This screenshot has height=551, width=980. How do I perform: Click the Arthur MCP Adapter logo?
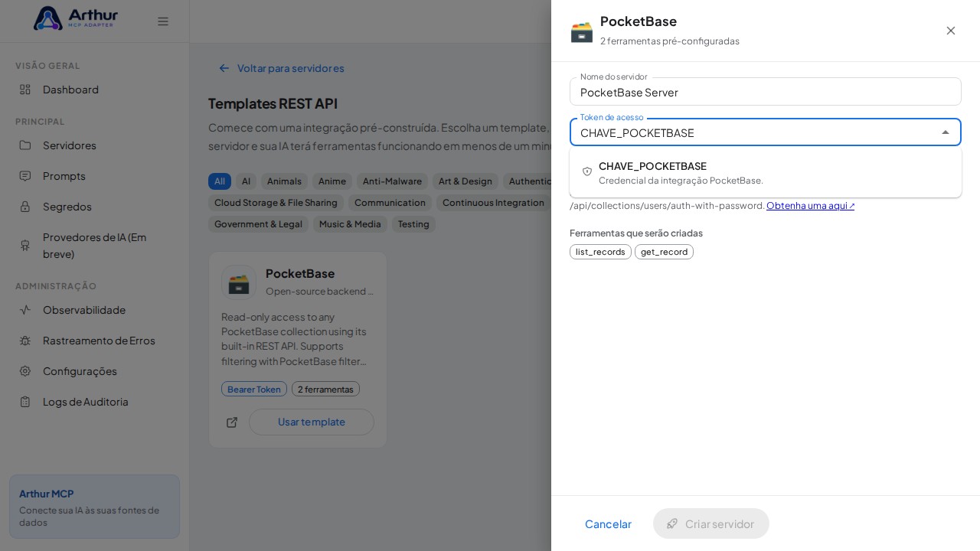[x=75, y=18]
